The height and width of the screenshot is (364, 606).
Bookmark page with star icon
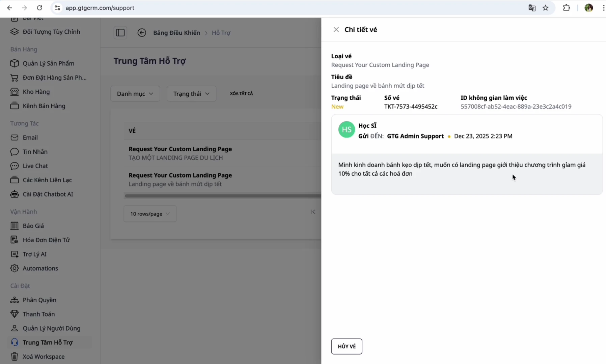coord(546,8)
